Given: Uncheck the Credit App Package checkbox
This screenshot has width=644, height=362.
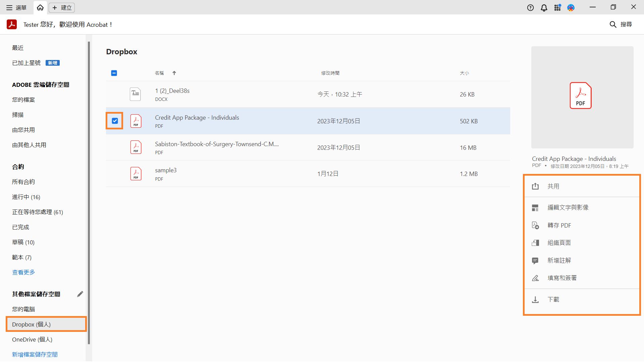Looking at the screenshot, I should tap(115, 121).
